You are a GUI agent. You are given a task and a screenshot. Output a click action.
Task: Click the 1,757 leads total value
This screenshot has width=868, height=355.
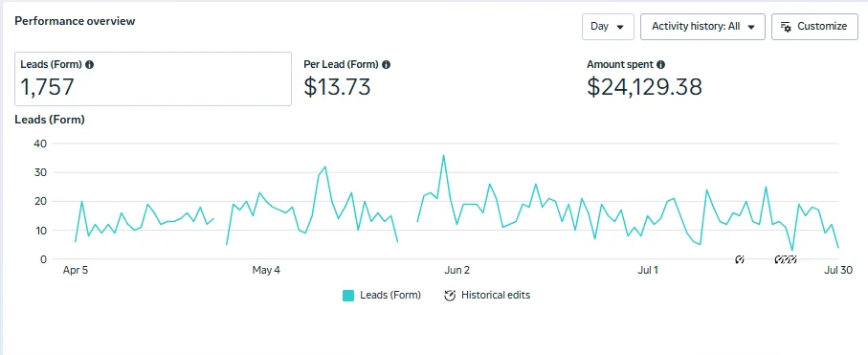point(47,87)
